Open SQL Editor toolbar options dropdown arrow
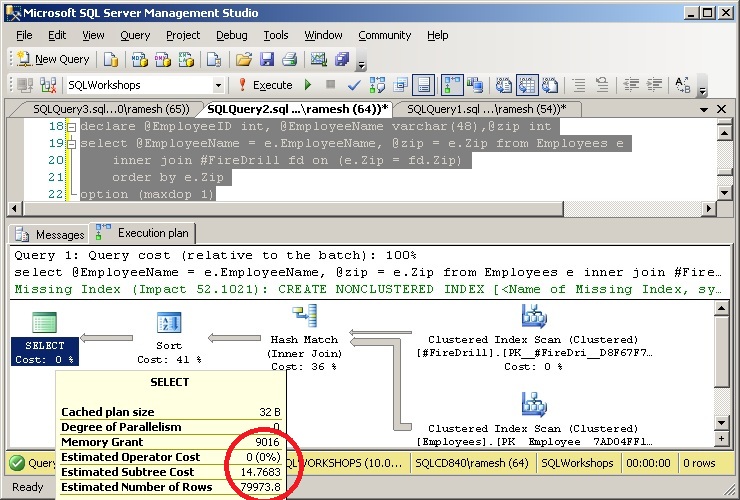740x500 pixels. pyautogui.click(x=702, y=90)
